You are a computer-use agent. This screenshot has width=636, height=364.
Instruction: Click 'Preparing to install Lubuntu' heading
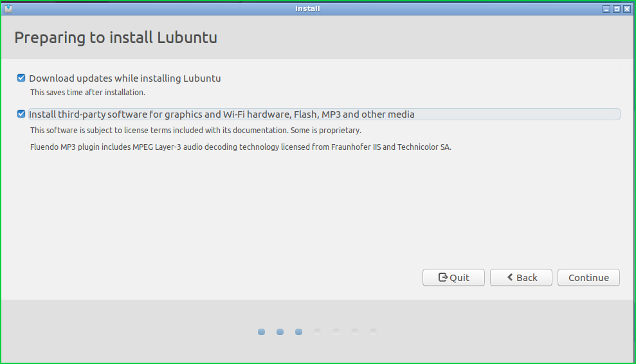[116, 38]
